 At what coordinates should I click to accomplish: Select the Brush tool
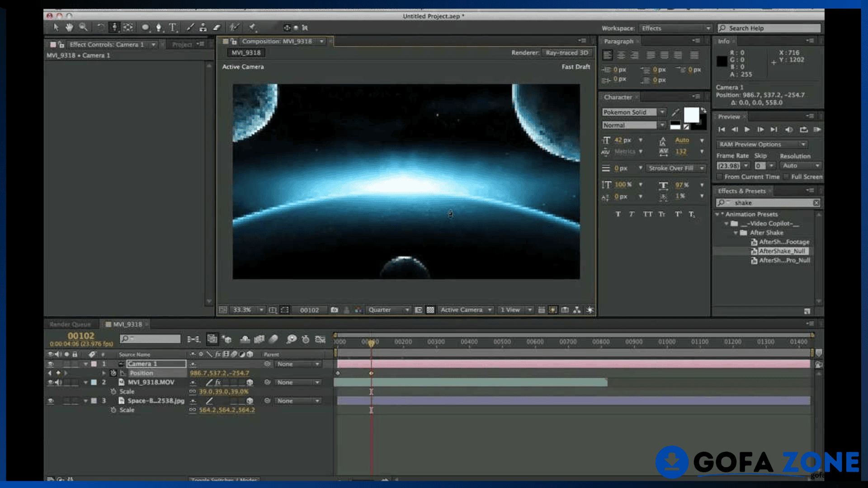(x=190, y=28)
